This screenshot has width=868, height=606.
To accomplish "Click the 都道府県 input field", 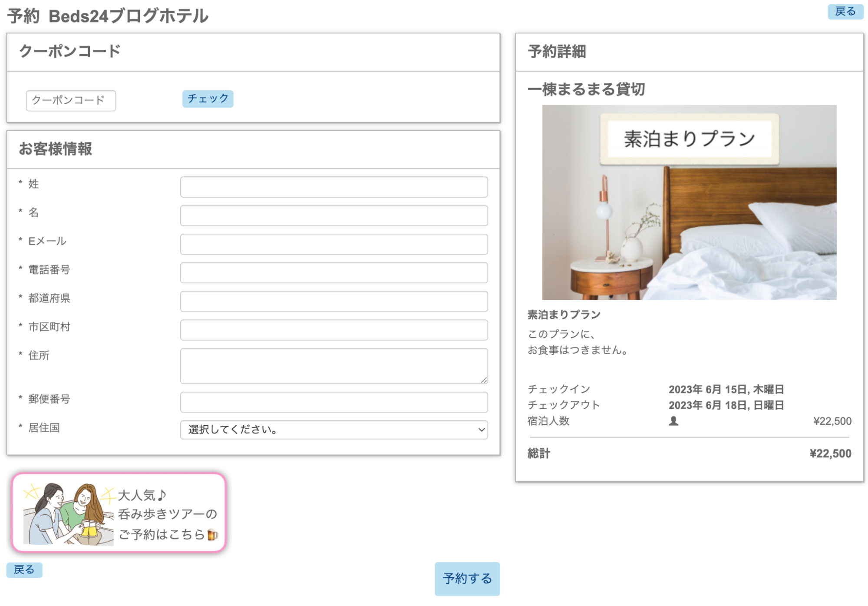I will pos(333,301).
